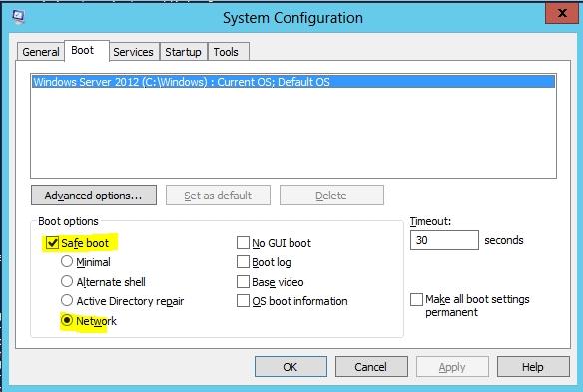Close the System Configuration dialog
Image resolution: width=583 pixels, height=392 pixels.
tap(562, 14)
